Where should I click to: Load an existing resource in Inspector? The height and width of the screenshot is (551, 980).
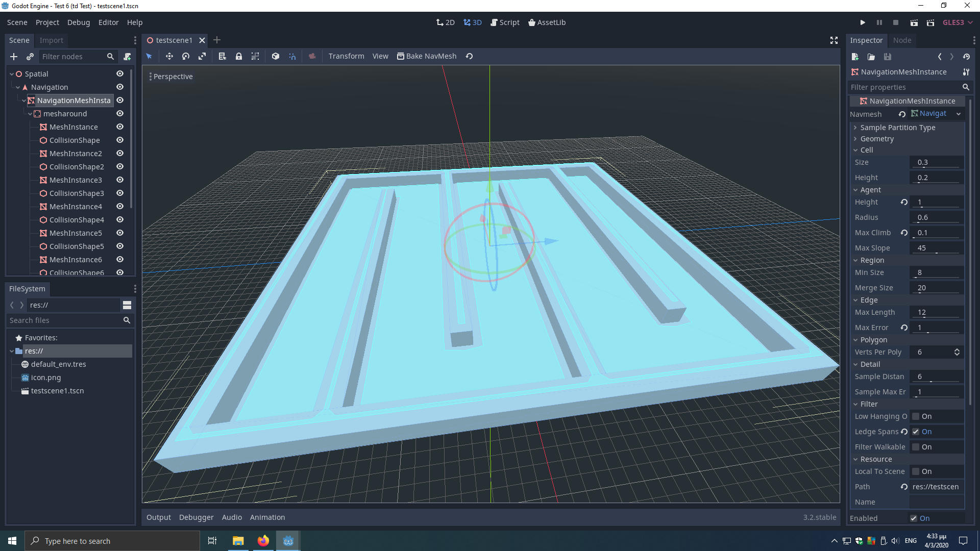pos(871,57)
